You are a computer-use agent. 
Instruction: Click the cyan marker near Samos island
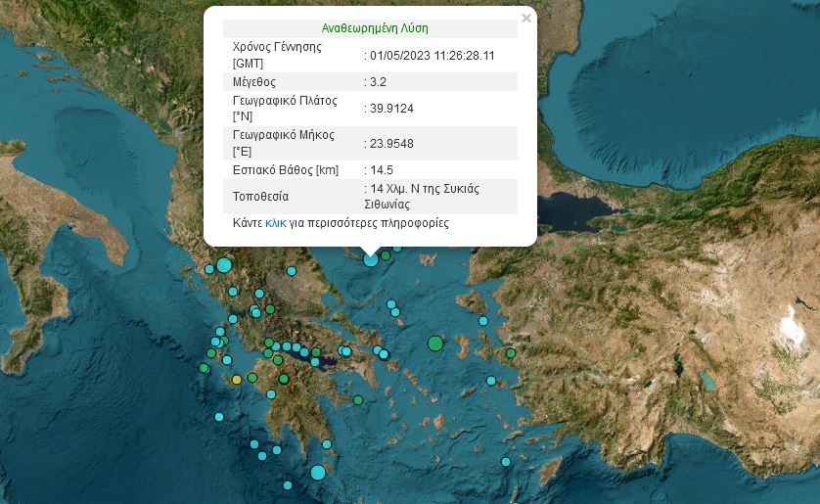(491, 381)
